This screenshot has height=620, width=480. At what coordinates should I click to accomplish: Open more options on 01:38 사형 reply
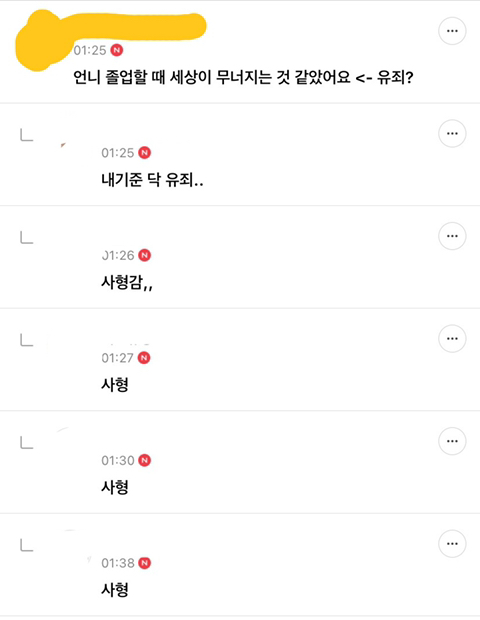tap(452, 544)
